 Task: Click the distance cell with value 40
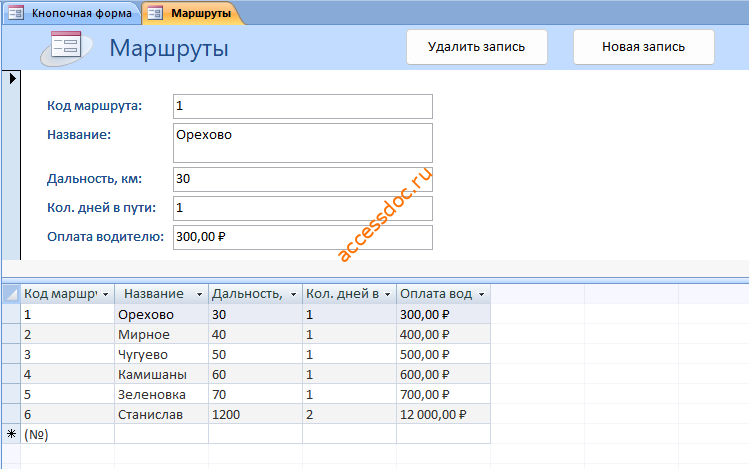(x=255, y=334)
